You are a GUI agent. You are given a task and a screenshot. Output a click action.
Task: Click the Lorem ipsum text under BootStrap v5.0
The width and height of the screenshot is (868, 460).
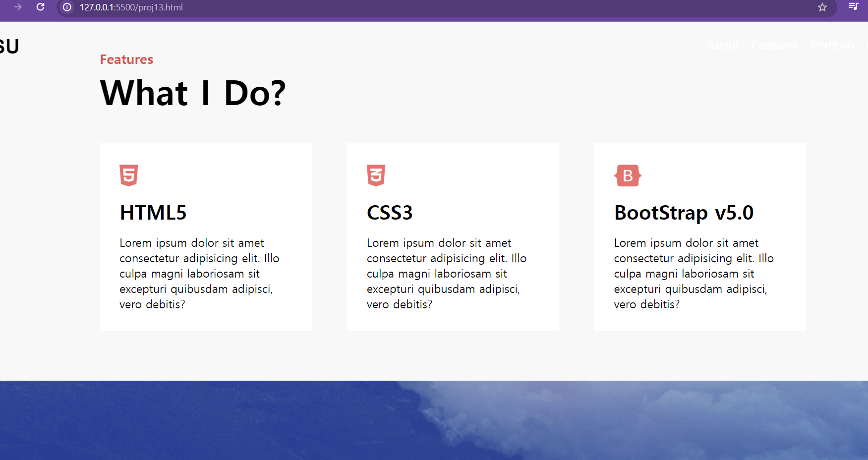coord(694,274)
